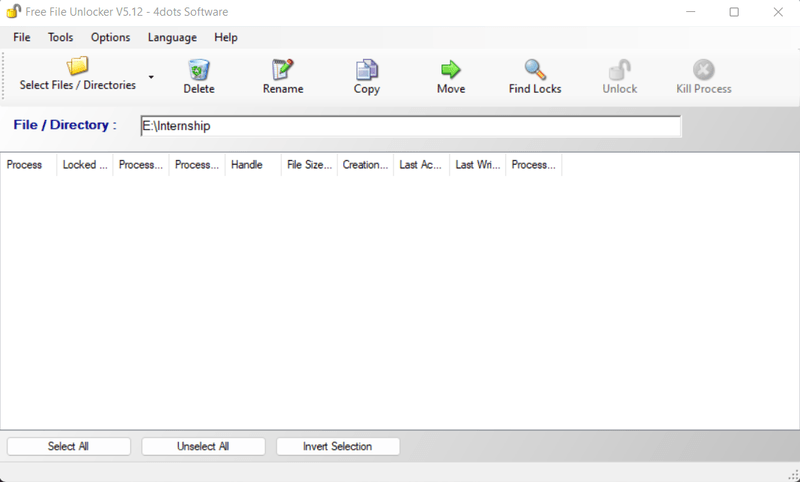Click the Unselect All button
This screenshot has width=800, height=482.
[203, 446]
